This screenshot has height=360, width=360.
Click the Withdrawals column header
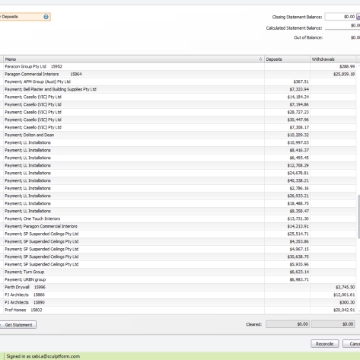coord(333,59)
